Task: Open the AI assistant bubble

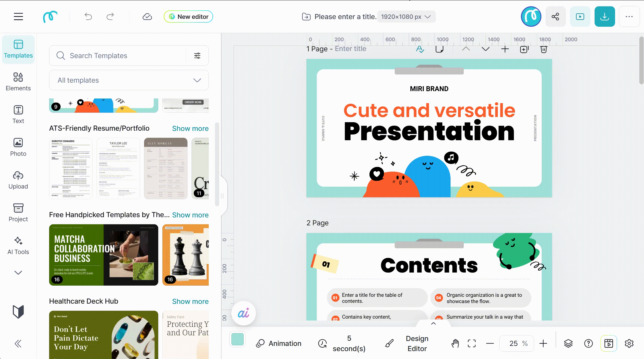Action: coord(243,313)
